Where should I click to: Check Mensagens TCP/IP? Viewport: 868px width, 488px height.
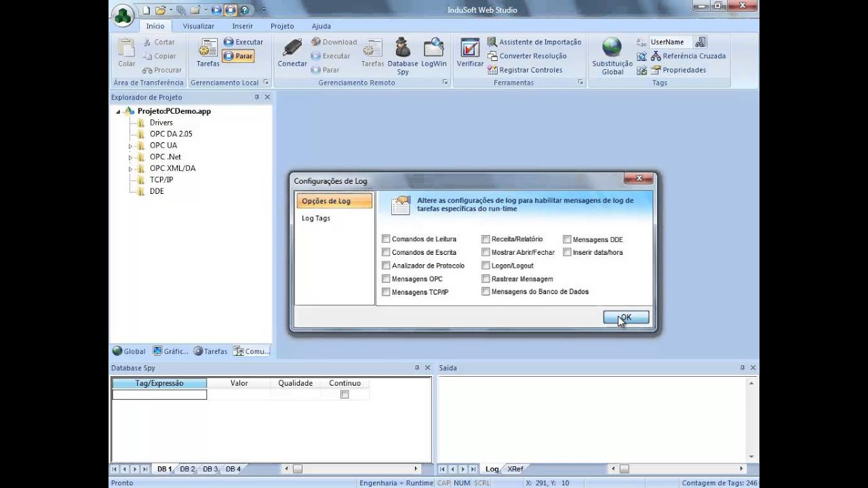[386, 292]
